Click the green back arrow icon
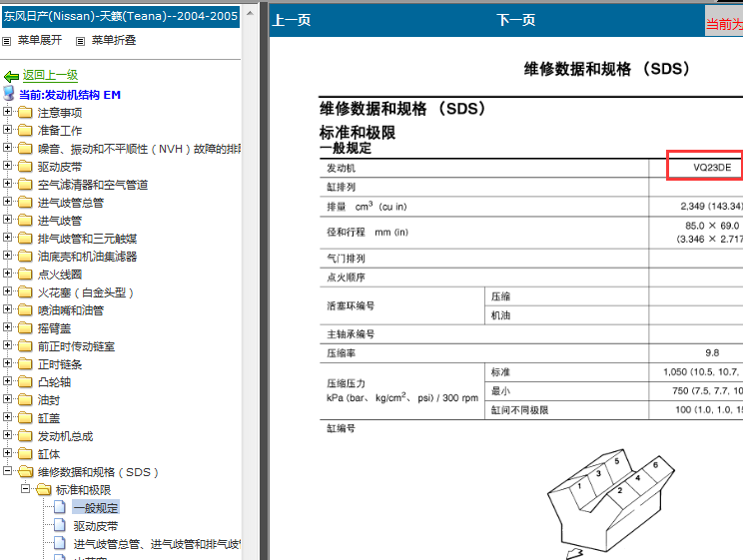 point(11,76)
